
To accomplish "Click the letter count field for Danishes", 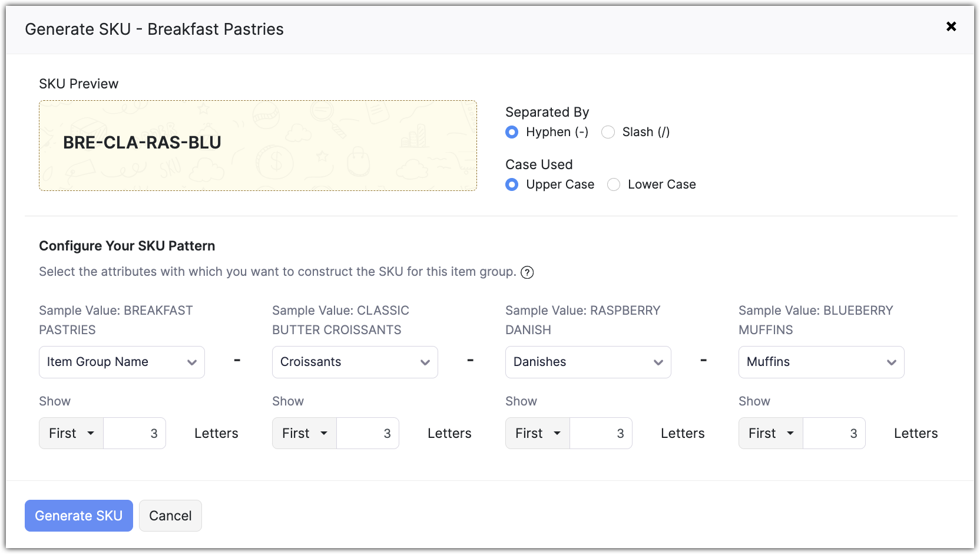I will coord(601,433).
